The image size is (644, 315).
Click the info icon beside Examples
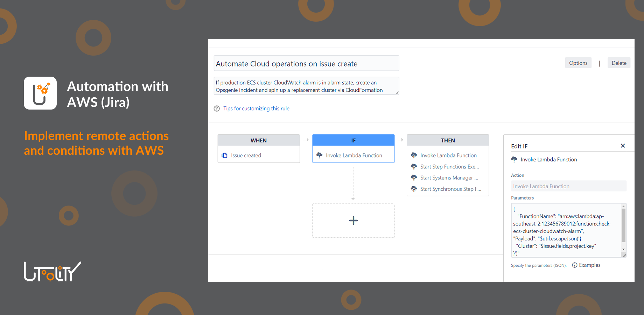click(x=575, y=265)
